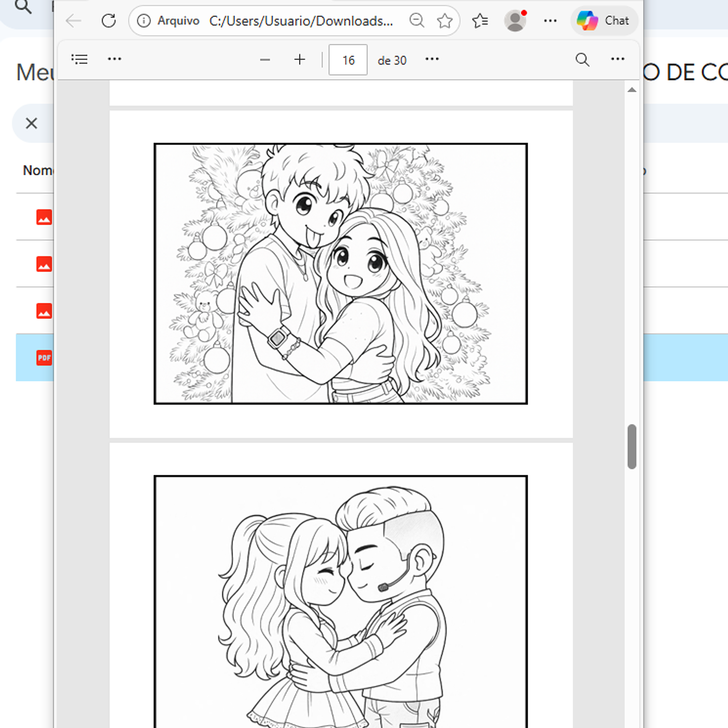
Task: Open the browser profile avatar
Action: [515, 21]
